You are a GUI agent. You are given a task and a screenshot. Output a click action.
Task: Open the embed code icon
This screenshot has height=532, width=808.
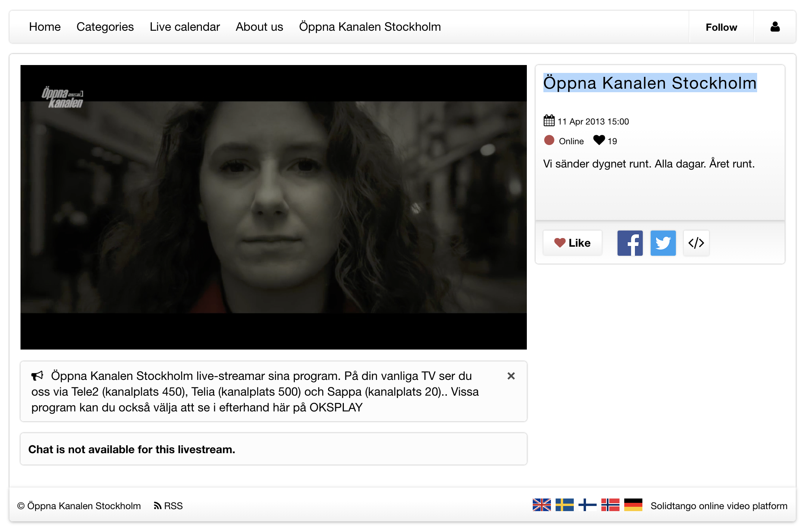click(x=696, y=243)
